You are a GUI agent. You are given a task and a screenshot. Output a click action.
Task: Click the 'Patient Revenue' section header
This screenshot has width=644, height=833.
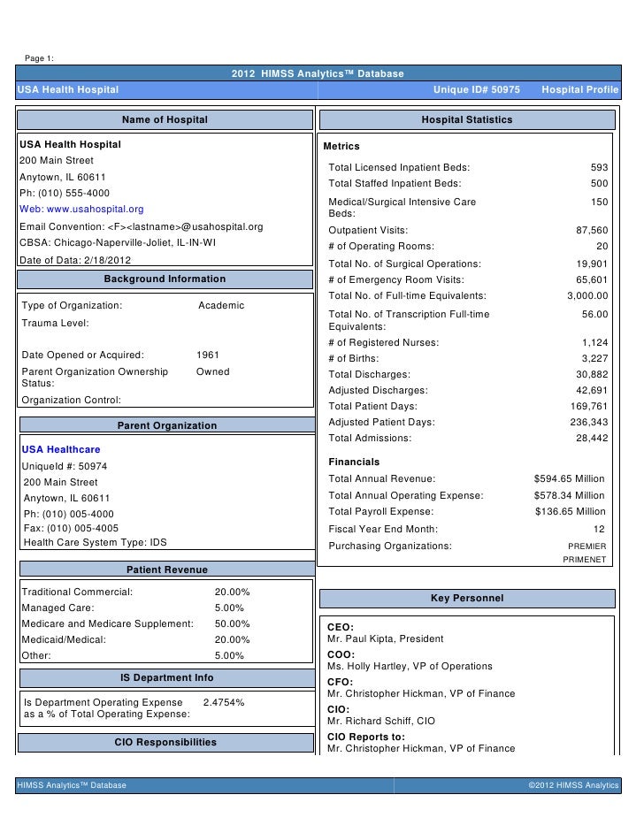pyautogui.click(x=167, y=569)
